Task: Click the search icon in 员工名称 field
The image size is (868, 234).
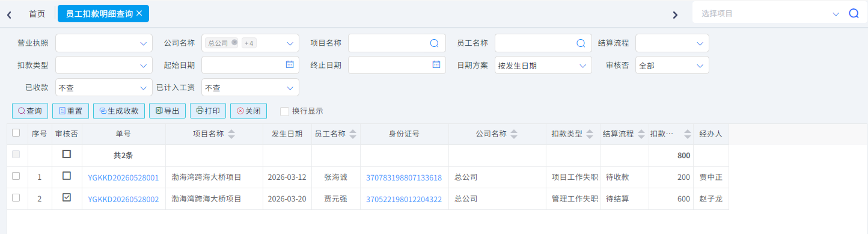Action: (x=581, y=43)
